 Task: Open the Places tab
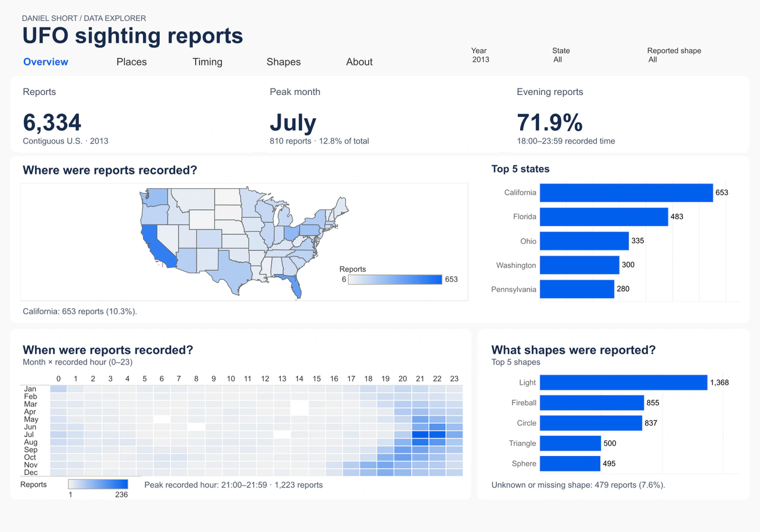(x=131, y=62)
